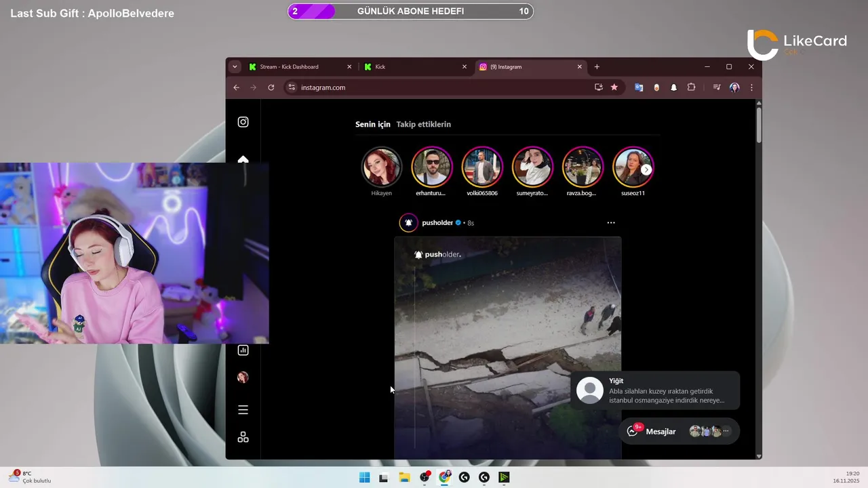Select the Senin için feed tab
This screenshot has width=868, height=488.
pos(373,124)
